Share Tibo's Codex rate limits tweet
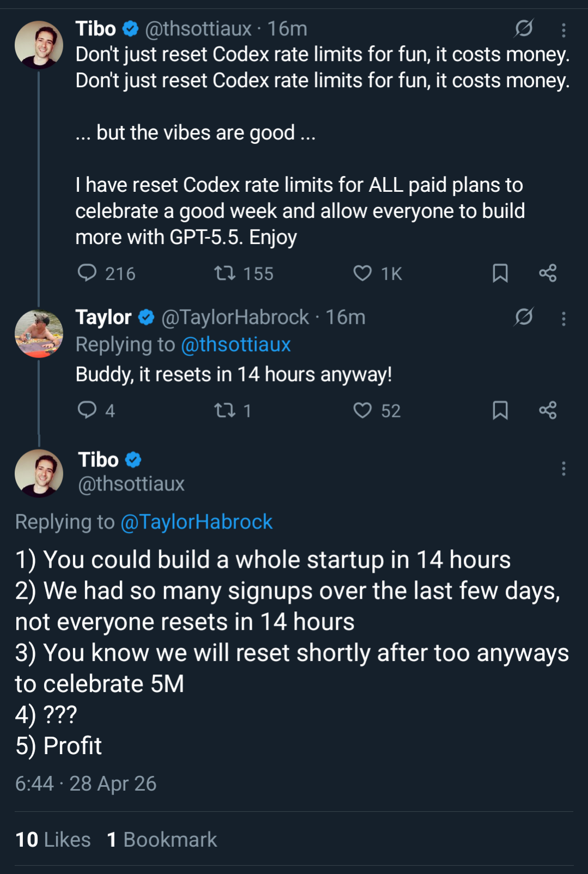 point(548,272)
